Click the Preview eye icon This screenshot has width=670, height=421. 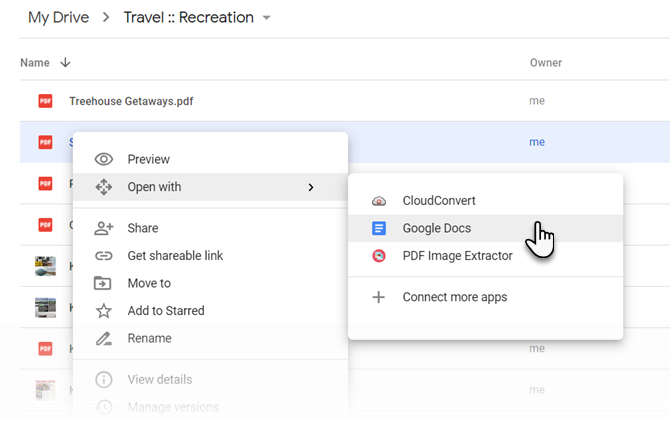tap(104, 159)
